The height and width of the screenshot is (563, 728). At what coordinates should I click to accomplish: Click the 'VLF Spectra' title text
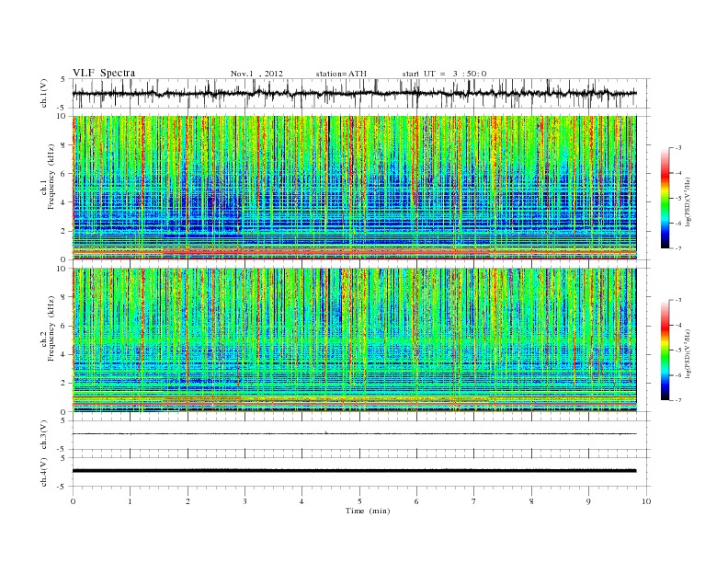click(104, 73)
